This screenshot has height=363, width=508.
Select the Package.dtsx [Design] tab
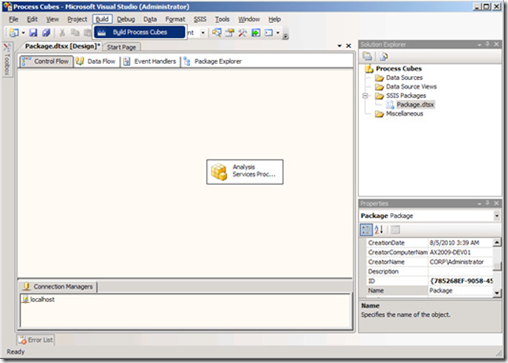[x=62, y=46]
